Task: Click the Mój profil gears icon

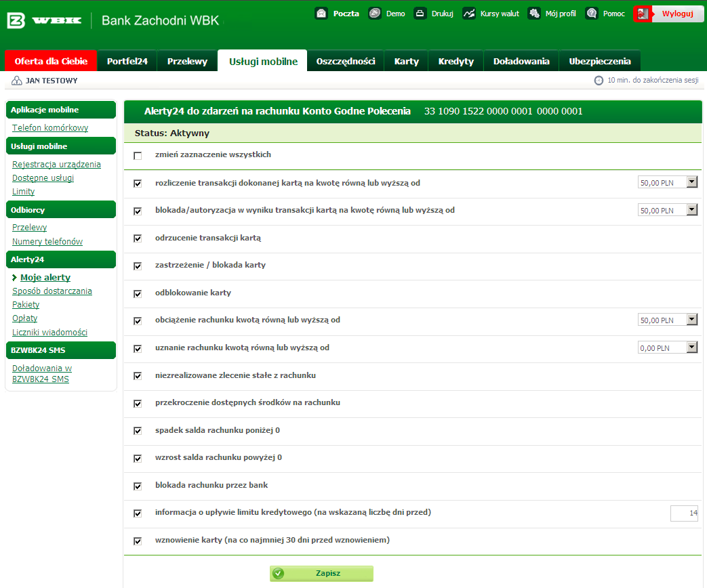Action: 534,14
